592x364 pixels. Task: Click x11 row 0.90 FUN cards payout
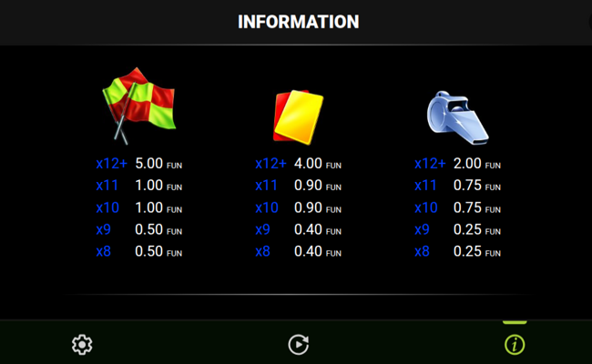(x=318, y=186)
